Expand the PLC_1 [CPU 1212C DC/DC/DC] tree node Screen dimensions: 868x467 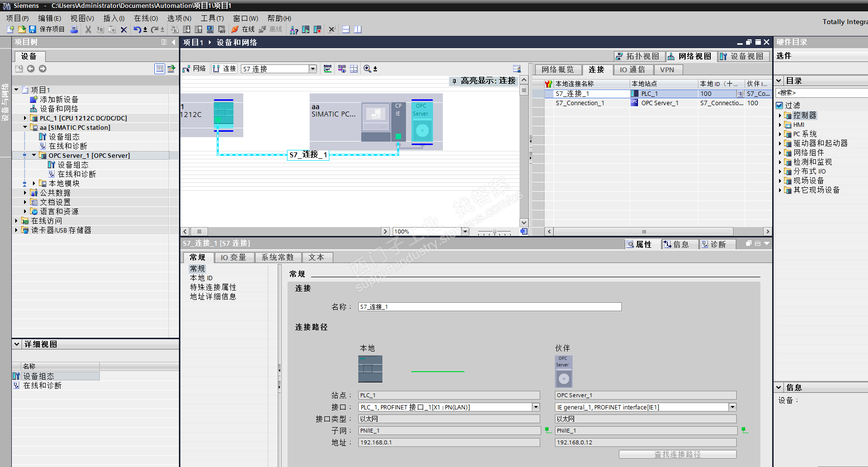(x=25, y=118)
